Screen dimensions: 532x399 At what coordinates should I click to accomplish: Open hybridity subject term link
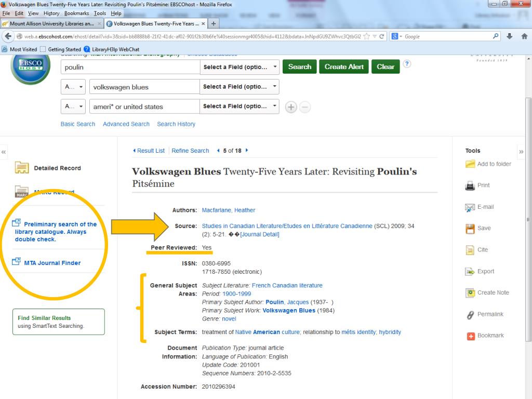coord(390,332)
